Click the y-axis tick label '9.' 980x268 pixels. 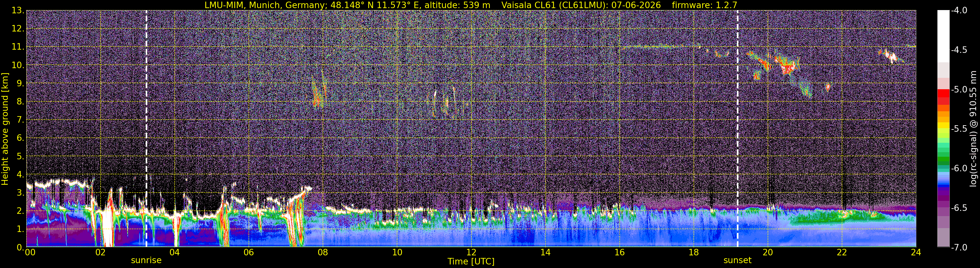click(20, 83)
